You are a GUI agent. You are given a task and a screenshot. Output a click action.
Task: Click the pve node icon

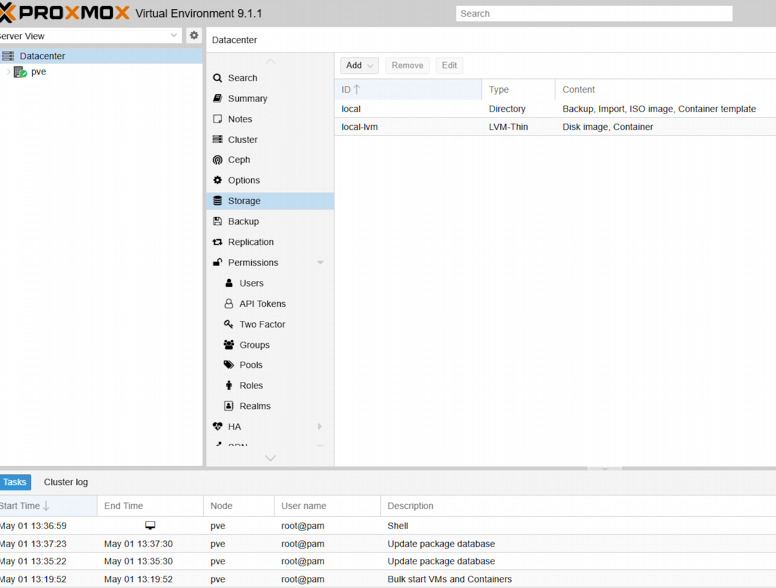click(x=20, y=72)
